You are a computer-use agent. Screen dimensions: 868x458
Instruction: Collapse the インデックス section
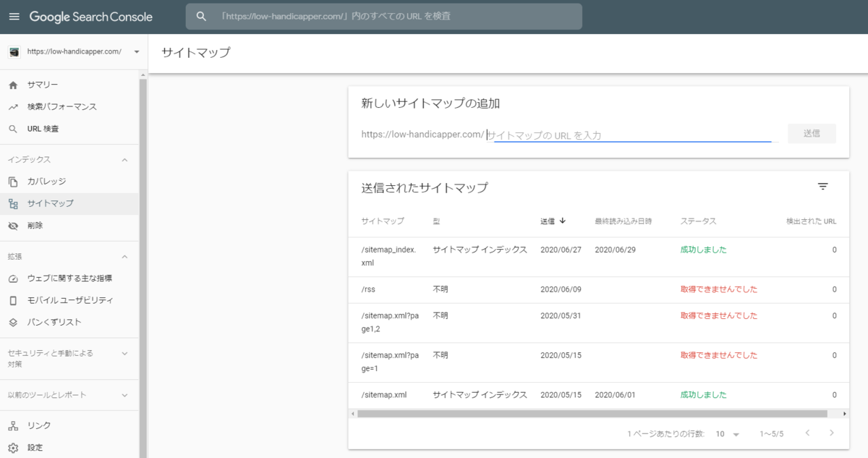pyautogui.click(x=124, y=160)
